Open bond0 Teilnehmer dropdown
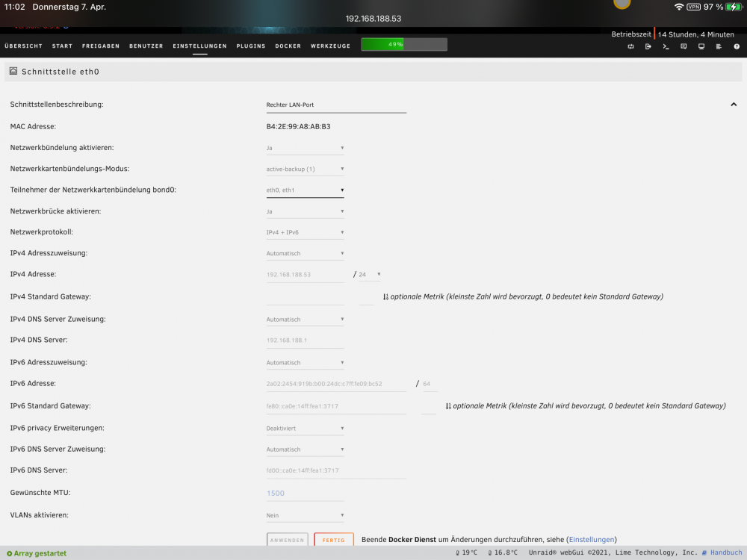This screenshot has width=747, height=560. [305, 190]
